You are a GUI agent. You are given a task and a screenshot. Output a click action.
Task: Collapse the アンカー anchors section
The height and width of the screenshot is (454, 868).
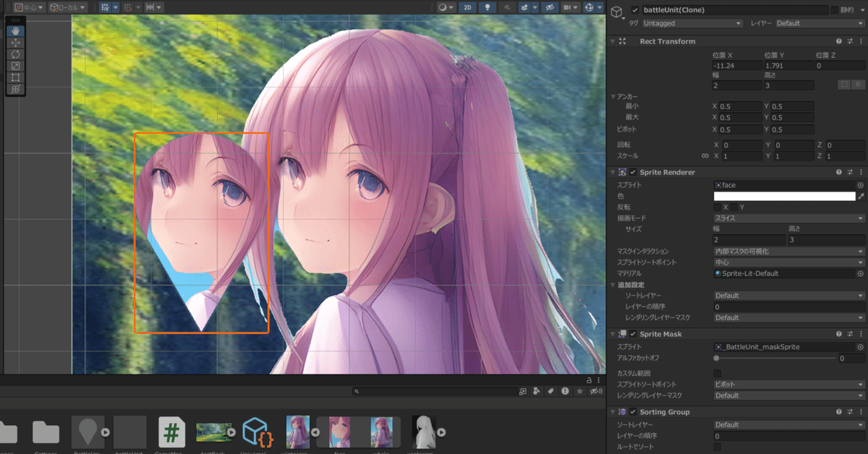(613, 96)
